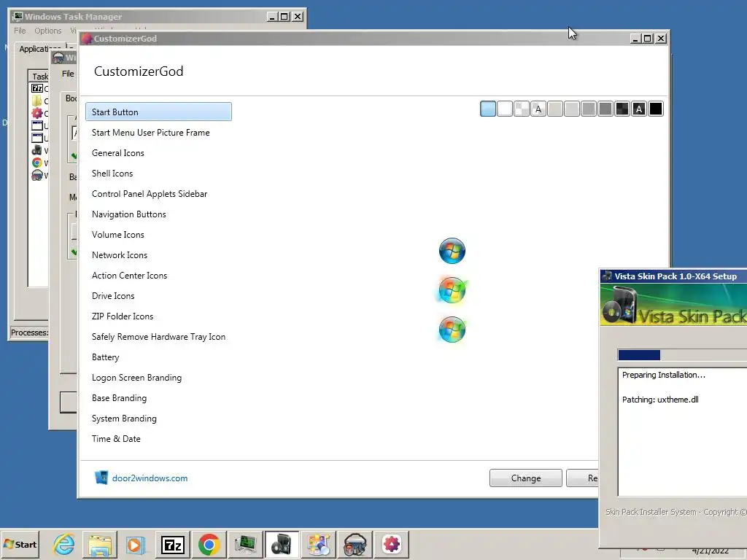The image size is (747, 560).
Task: Minimize the CustomizerGod window
Action: tap(635, 39)
